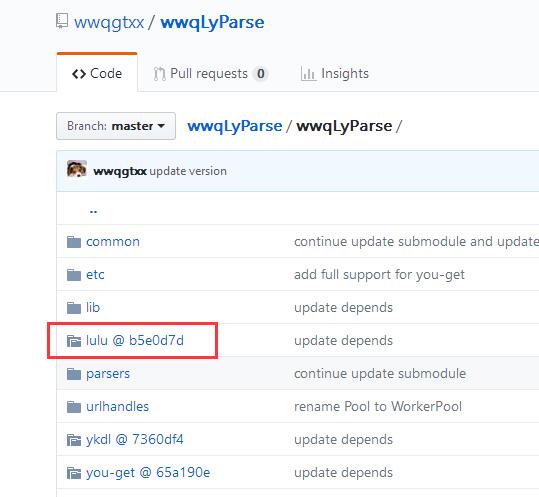
Task: Open the Insights tab
Action: coord(334,74)
